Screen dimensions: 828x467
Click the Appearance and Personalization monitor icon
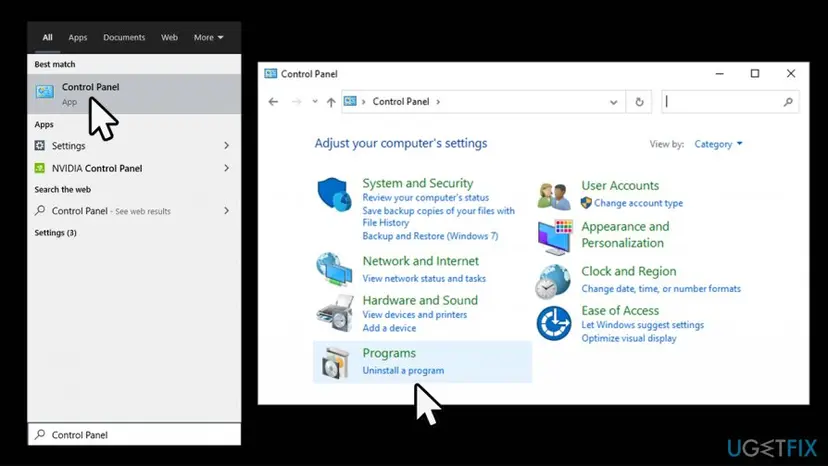pos(555,237)
